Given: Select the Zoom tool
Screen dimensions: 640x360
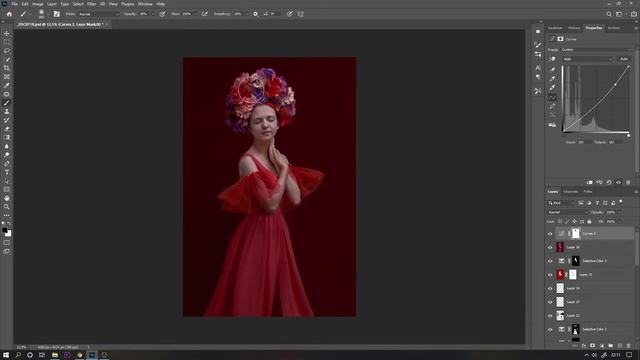Looking at the screenshot, I should pos(7,207).
